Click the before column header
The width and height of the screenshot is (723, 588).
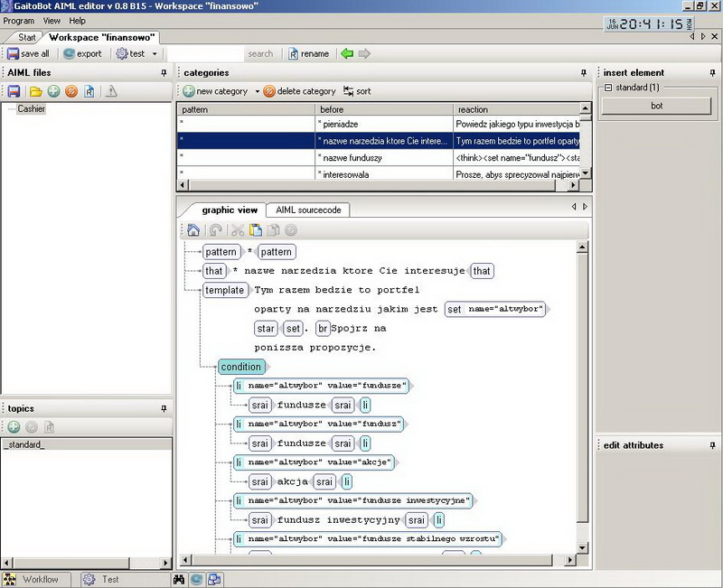click(x=384, y=109)
